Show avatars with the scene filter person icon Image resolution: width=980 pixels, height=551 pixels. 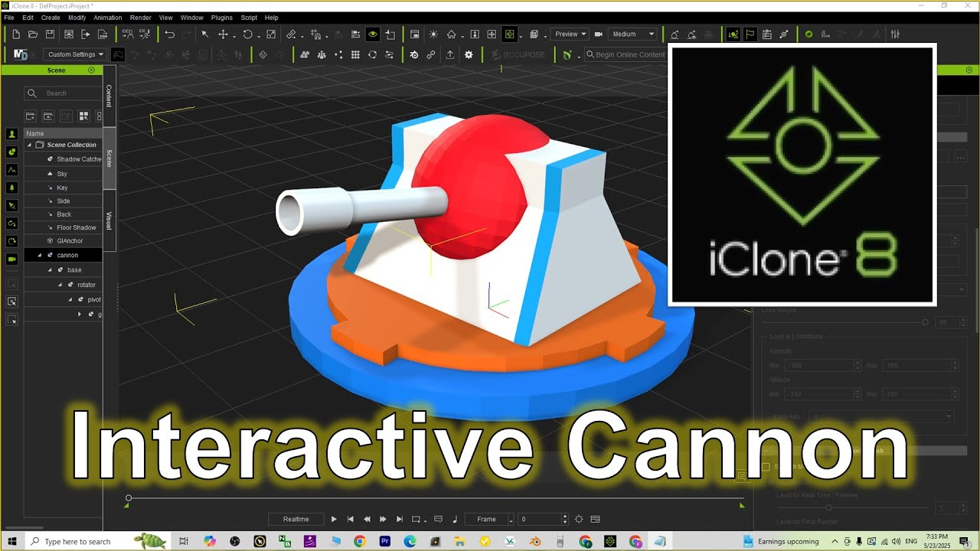[11, 133]
